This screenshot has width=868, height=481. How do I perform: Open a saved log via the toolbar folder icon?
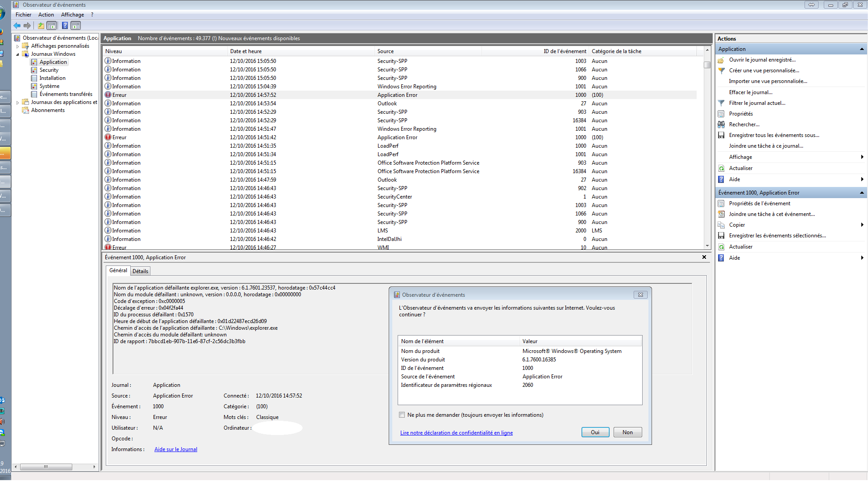tap(40, 25)
